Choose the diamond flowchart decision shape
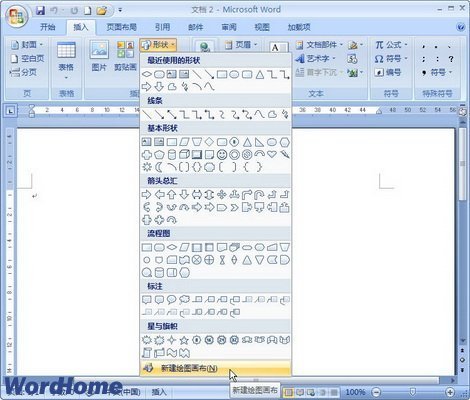The width and height of the screenshot is (470, 400). tap(172, 247)
